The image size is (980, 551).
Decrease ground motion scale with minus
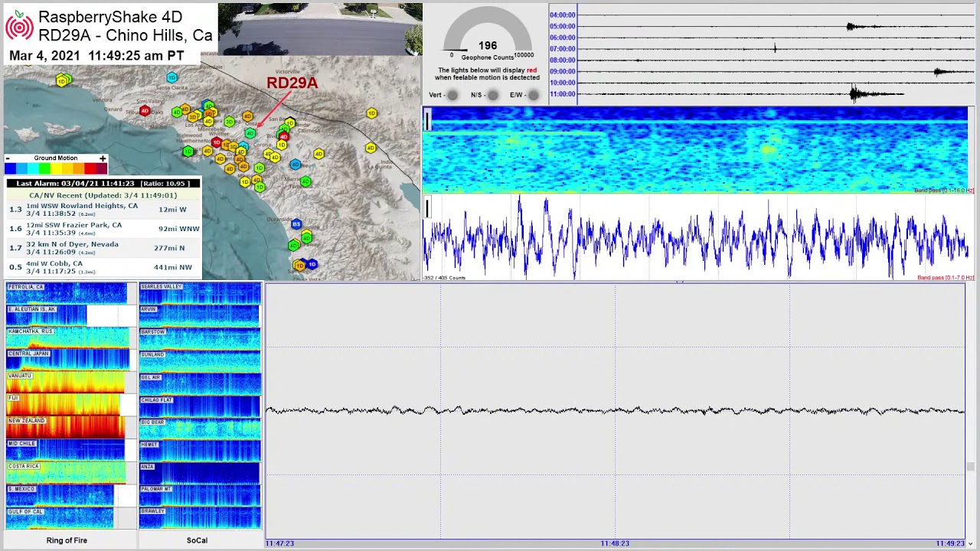[8, 158]
